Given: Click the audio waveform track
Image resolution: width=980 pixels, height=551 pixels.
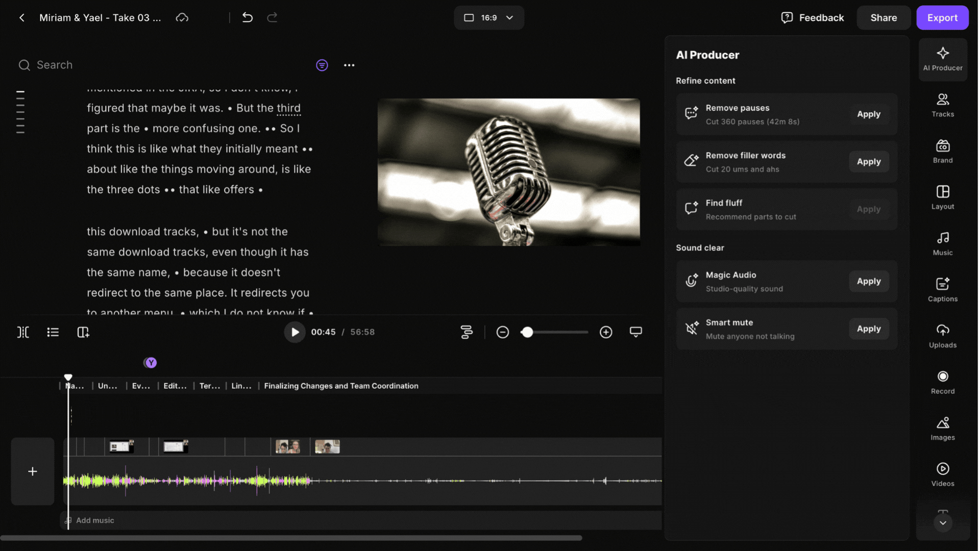Looking at the screenshot, I should (362, 481).
